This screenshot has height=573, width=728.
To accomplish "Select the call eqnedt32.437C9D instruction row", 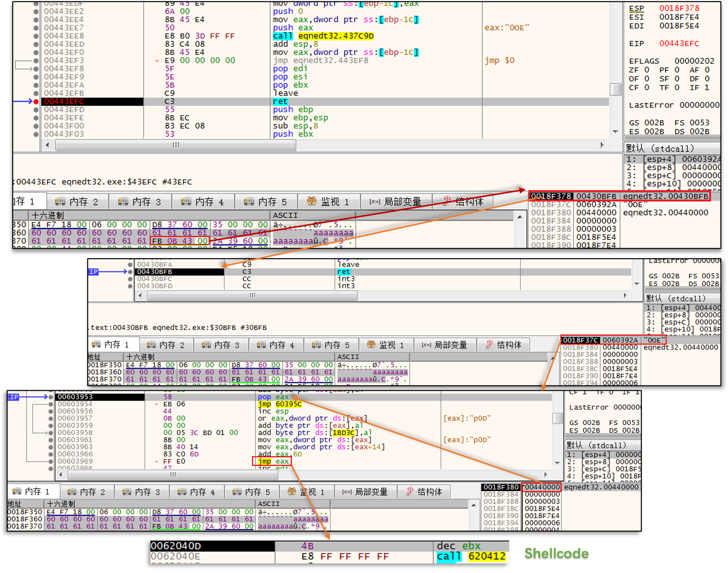I will click(x=325, y=36).
